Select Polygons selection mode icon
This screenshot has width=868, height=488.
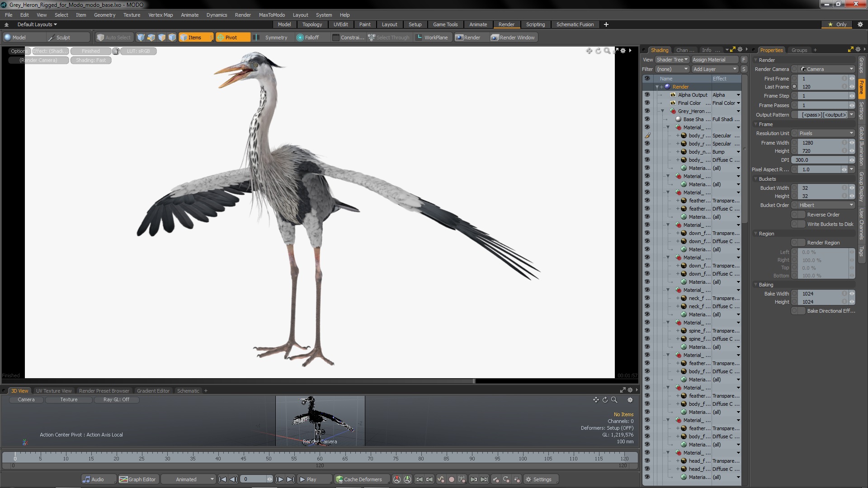pos(161,38)
